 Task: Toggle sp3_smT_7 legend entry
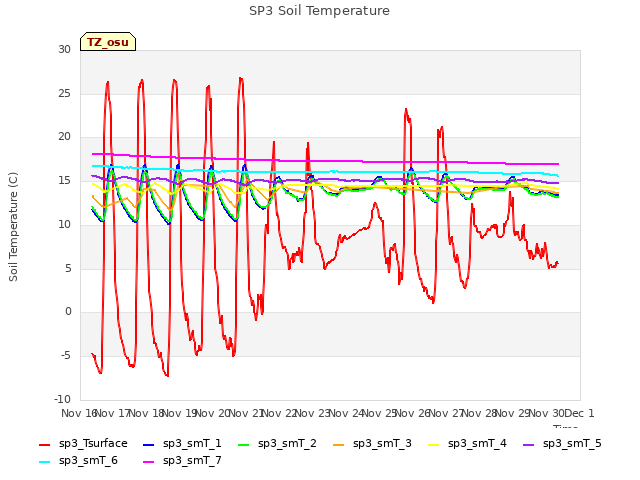click(182, 460)
